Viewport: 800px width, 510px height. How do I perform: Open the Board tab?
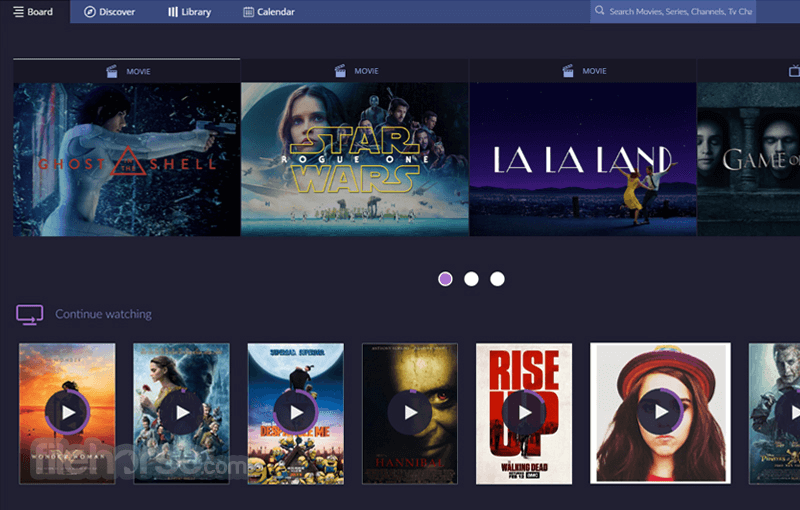coord(34,11)
